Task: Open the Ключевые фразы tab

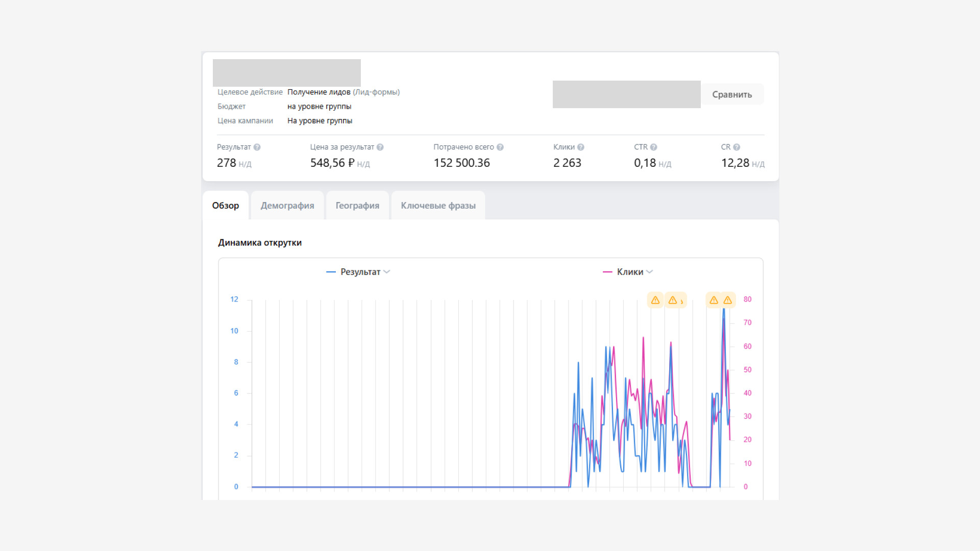Action: (438, 206)
